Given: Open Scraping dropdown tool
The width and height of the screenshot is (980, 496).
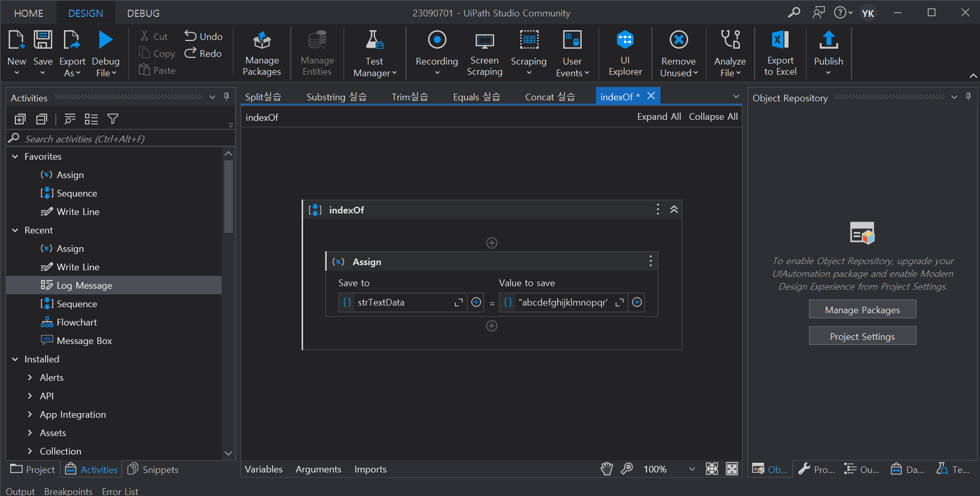Looking at the screenshot, I should click(529, 53).
